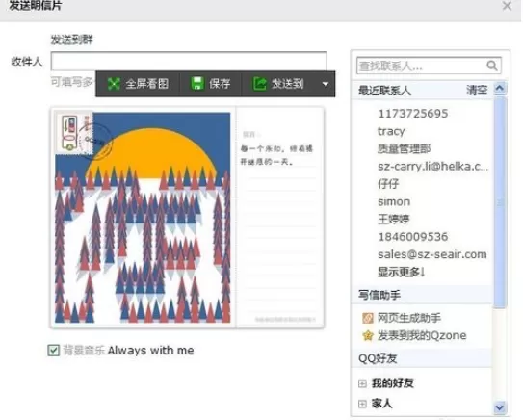The width and height of the screenshot is (523, 420).
Task: Click the 收件人 recipient input field
Action: coord(189,61)
